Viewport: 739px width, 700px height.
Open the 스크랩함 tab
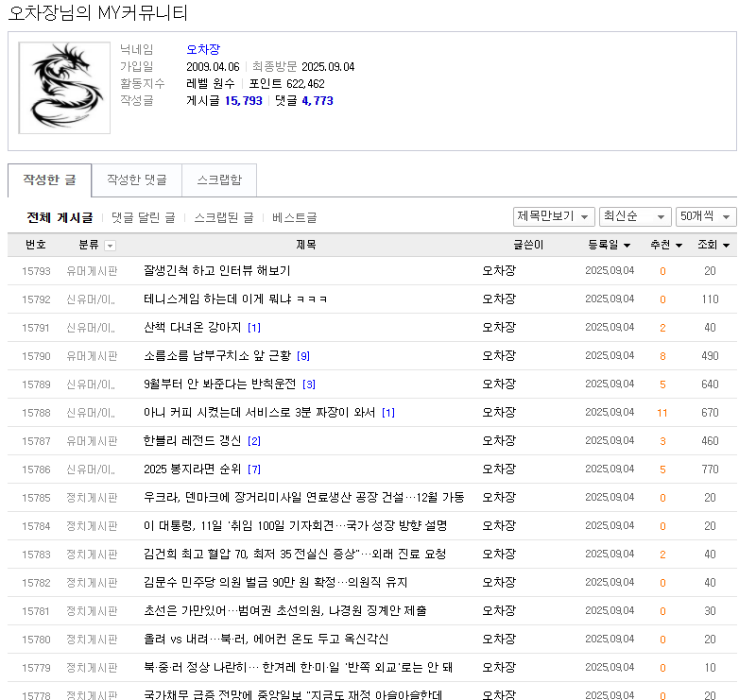[x=218, y=179]
